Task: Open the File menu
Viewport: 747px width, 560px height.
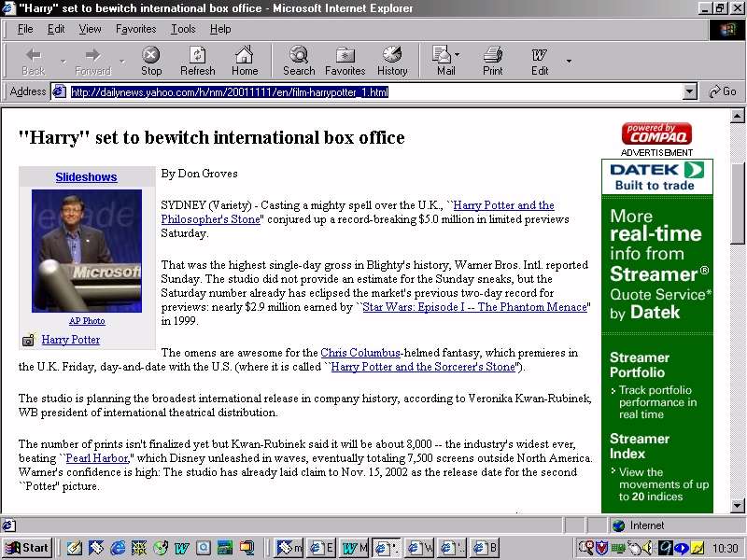Action: point(25,29)
